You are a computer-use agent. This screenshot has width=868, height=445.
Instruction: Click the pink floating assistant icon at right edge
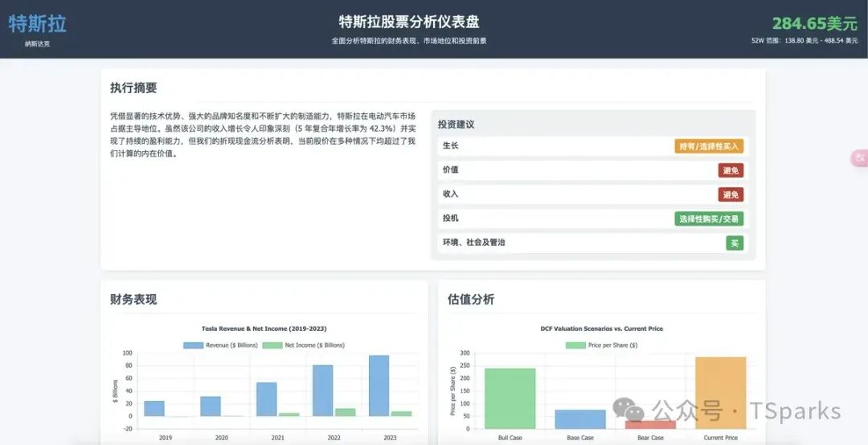(860, 158)
